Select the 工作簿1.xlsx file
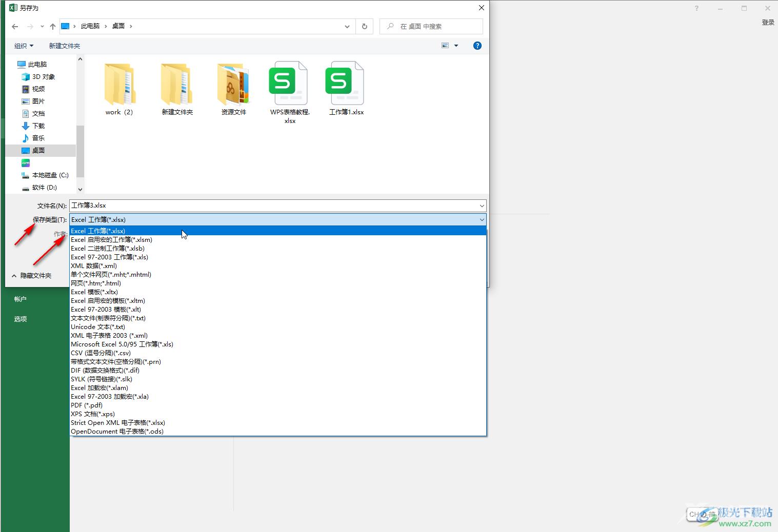Screen dimensions: 778x532 tap(346, 86)
